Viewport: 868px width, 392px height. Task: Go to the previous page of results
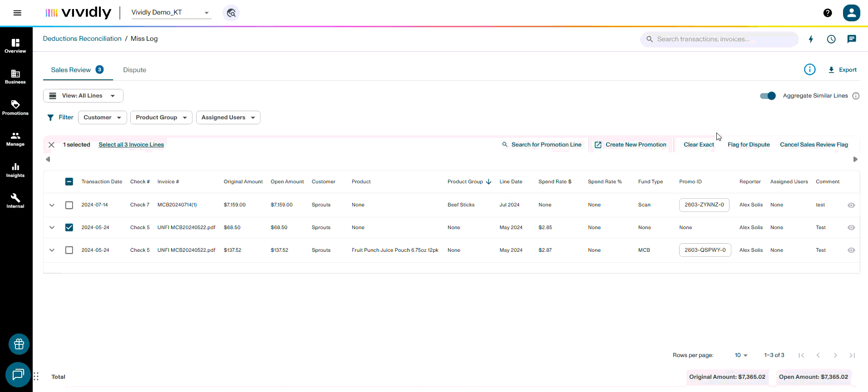coord(818,355)
